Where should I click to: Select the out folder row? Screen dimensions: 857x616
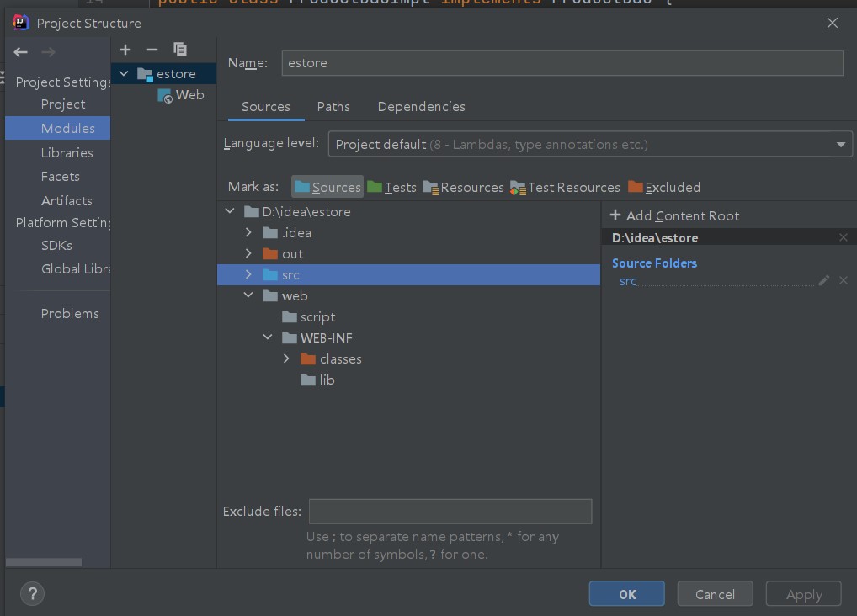[x=409, y=253]
